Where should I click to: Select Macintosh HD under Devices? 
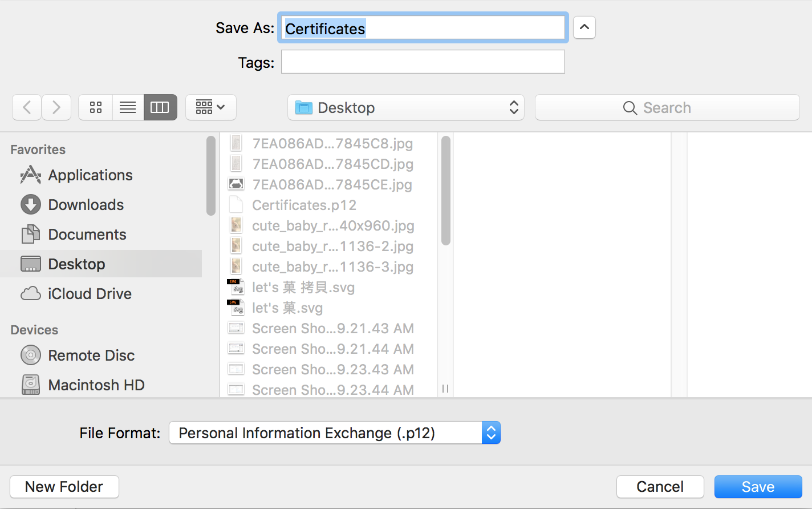click(x=96, y=385)
